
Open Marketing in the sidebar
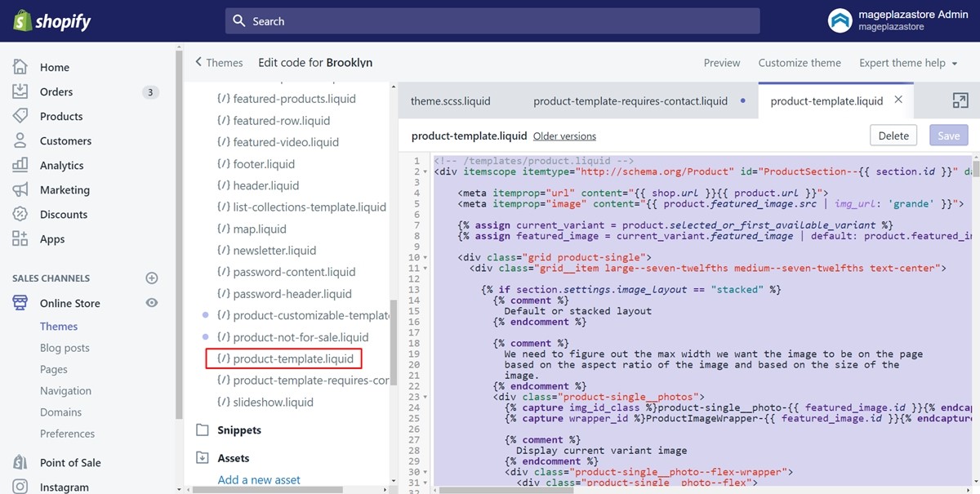click(x=65, y=190)
